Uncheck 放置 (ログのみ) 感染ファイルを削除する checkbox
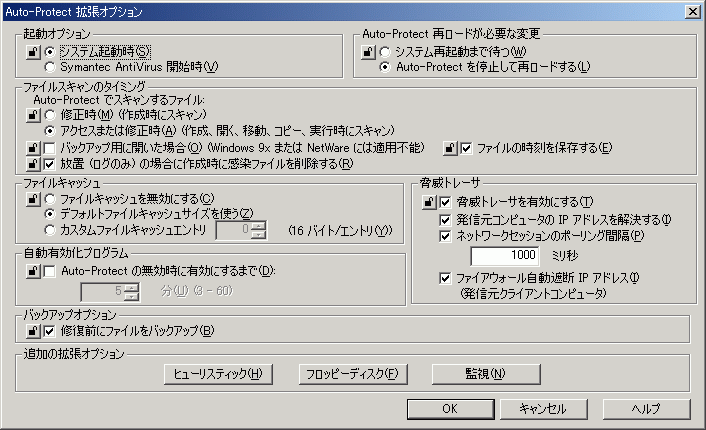 pos(50,164)
